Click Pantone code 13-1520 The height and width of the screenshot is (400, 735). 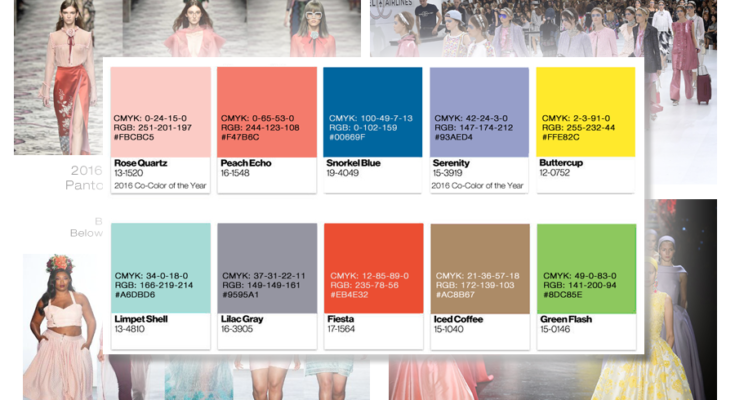[128, 173]
